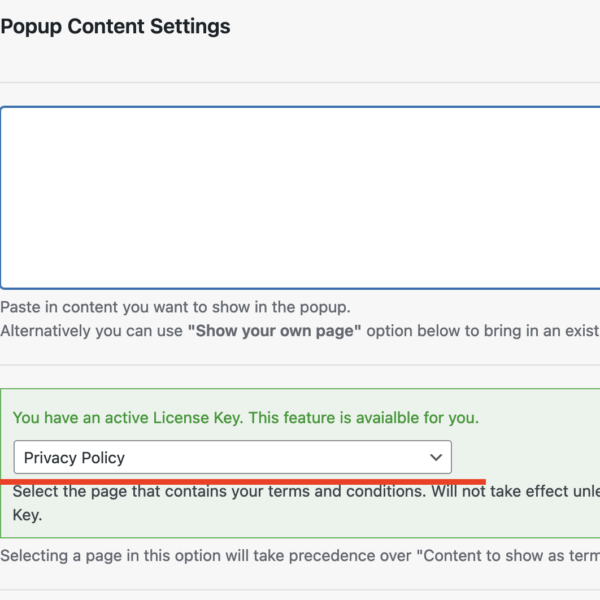Click the word "popup." ending the paste hint
This screenshot has width=600, height=600.
pyautogui.click(x=325, y=308)
